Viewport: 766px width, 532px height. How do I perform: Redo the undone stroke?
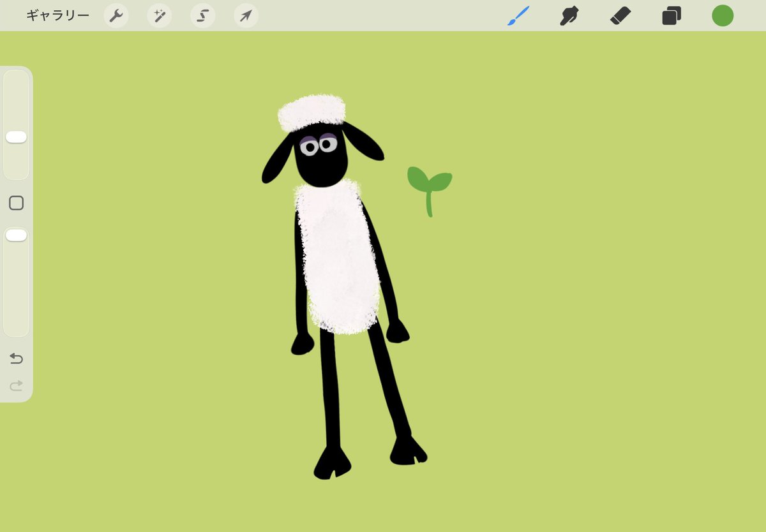(16, 385)
